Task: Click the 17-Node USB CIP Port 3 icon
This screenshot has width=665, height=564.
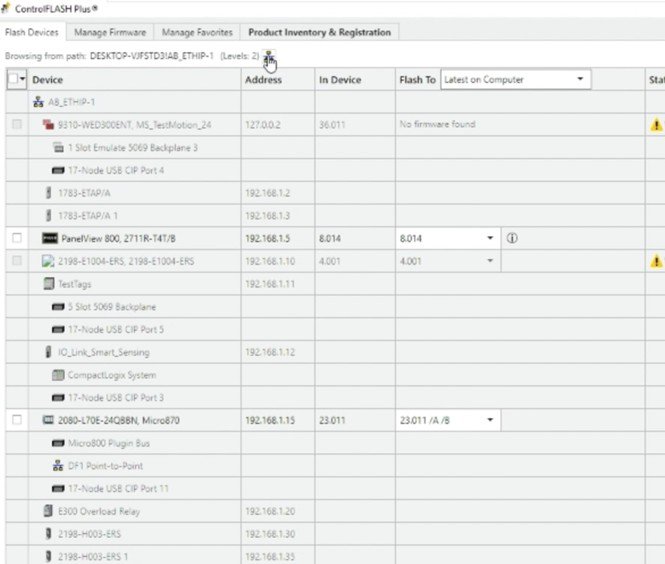Action: [x=58, y=398]
